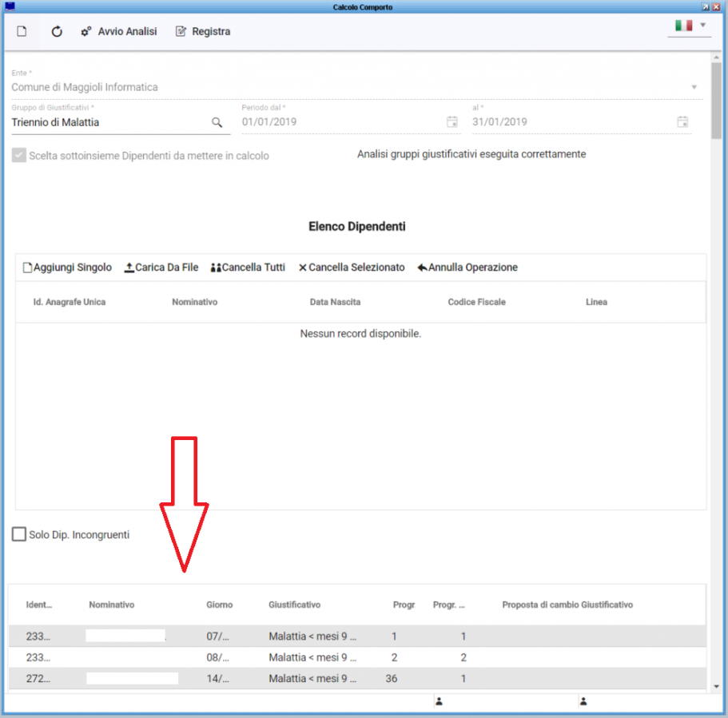Image resolution: width=728 pixels, height=718 pixels.
Task: Click scrollbar down arrow at bottom right
Action: (716, 686)
